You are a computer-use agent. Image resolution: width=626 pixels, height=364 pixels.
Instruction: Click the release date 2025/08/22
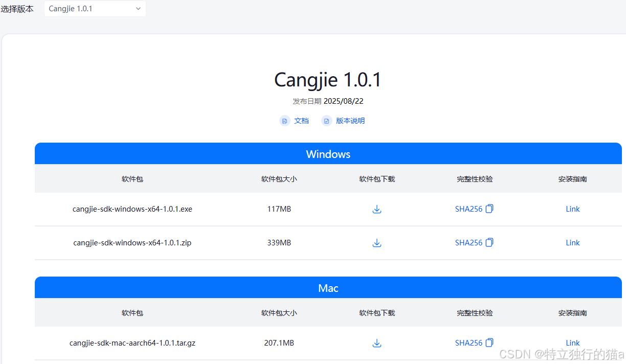(x=344, y=101)
